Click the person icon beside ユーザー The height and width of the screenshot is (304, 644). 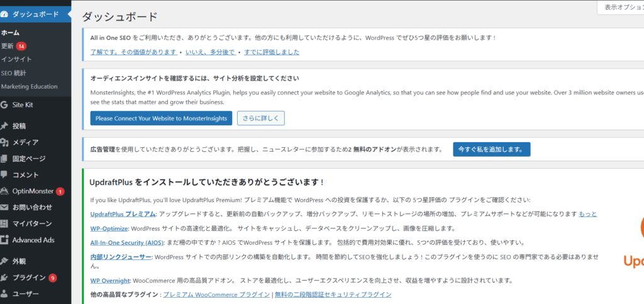coord(4,294)
